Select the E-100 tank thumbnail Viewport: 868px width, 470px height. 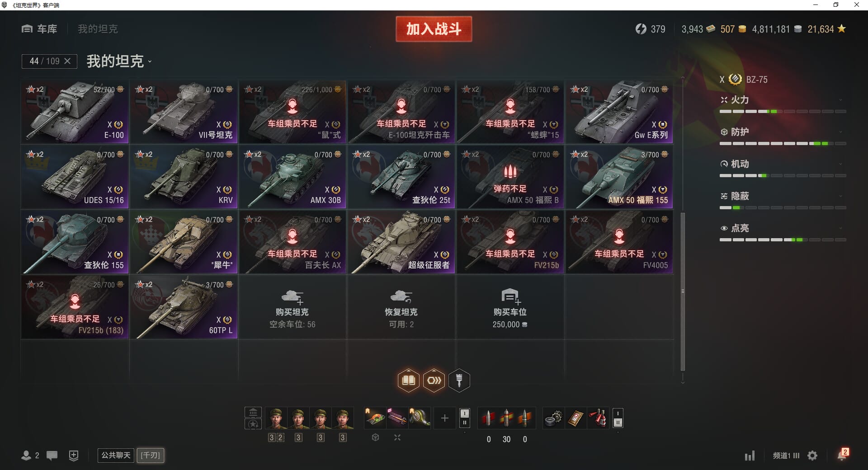[75, 112]
